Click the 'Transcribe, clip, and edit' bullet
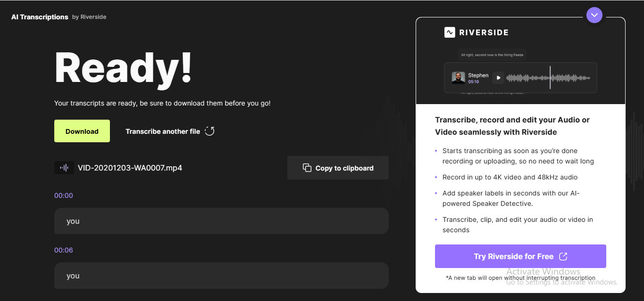644x301 pixels. (518, 225)
